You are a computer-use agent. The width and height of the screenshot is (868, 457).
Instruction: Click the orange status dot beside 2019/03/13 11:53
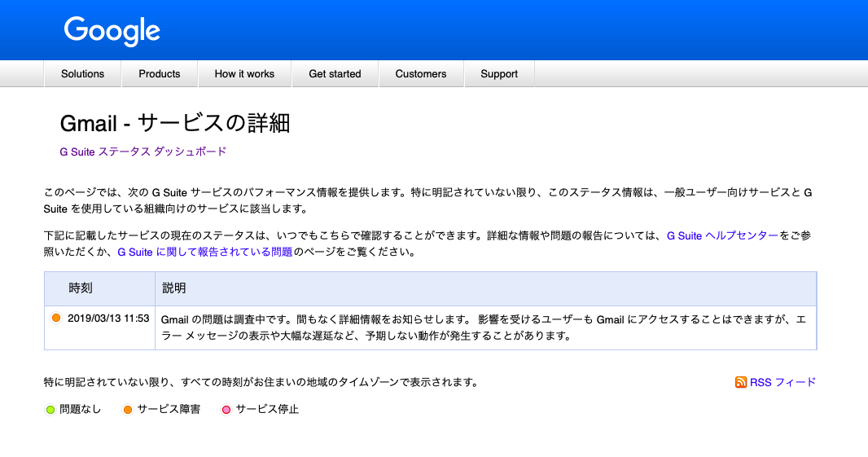56,319
